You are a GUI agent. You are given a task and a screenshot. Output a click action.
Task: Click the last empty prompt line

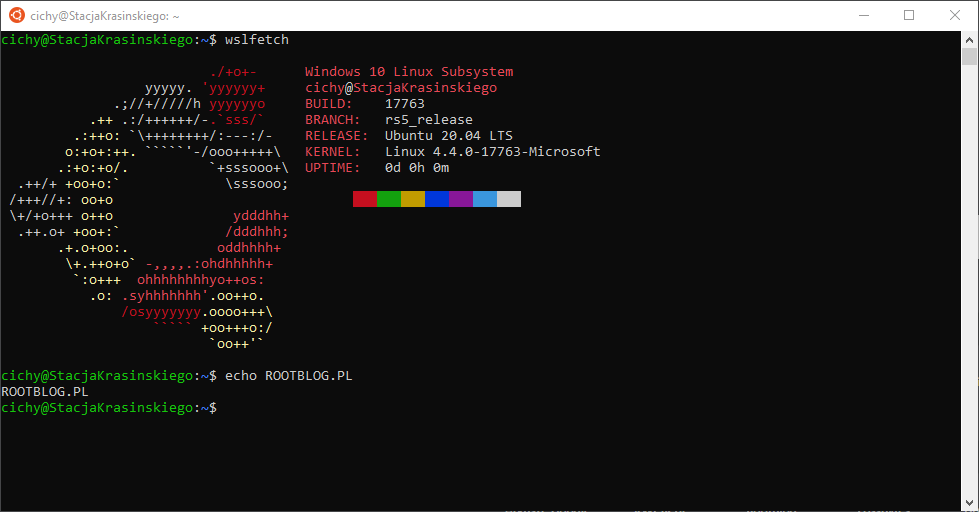pyautogui.click(x=109, y=408)
